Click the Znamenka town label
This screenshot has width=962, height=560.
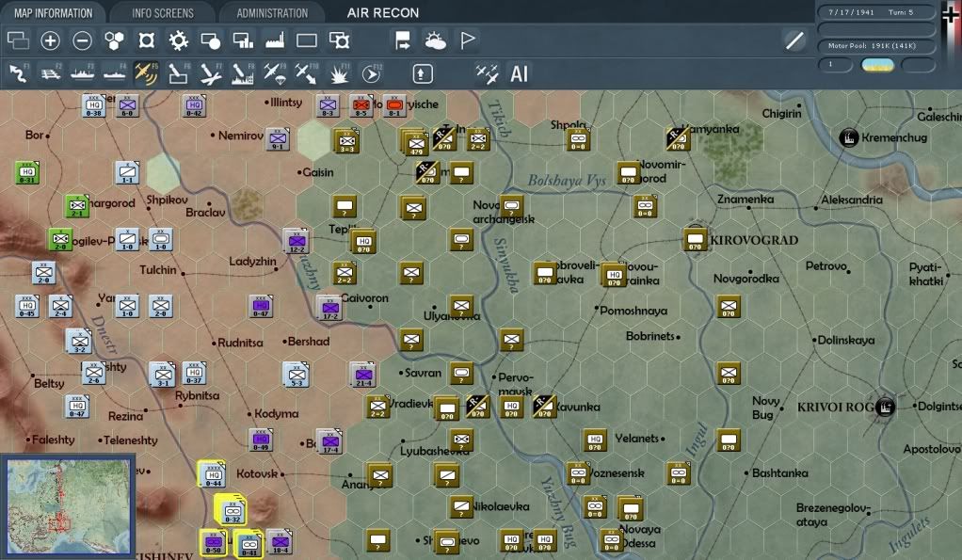[746, 200]
